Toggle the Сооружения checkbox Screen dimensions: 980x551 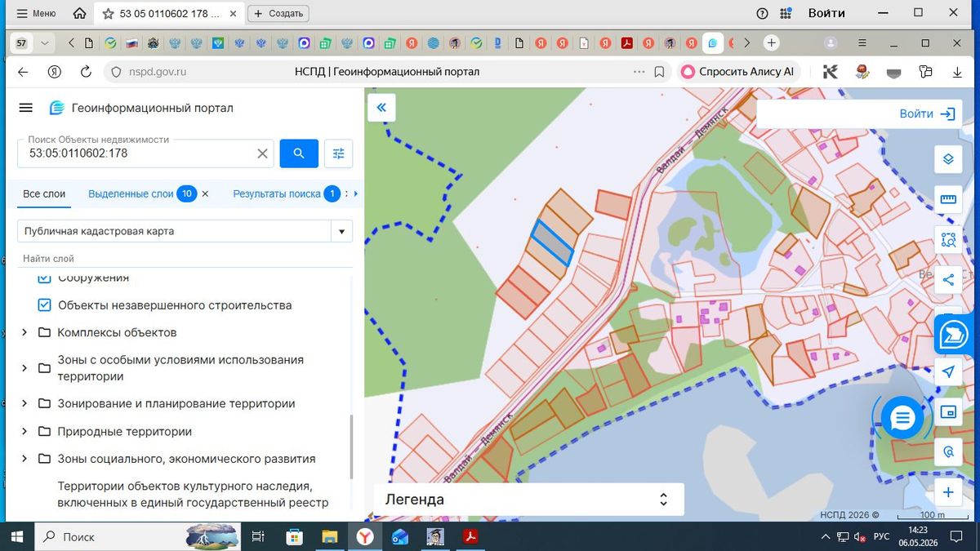[45, 279]
